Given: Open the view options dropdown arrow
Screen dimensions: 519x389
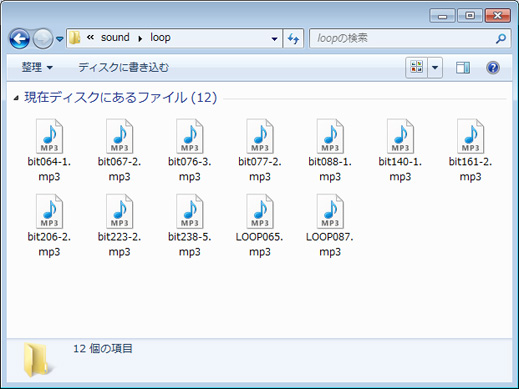Looking at the screenshot, I should coord(435,68).
